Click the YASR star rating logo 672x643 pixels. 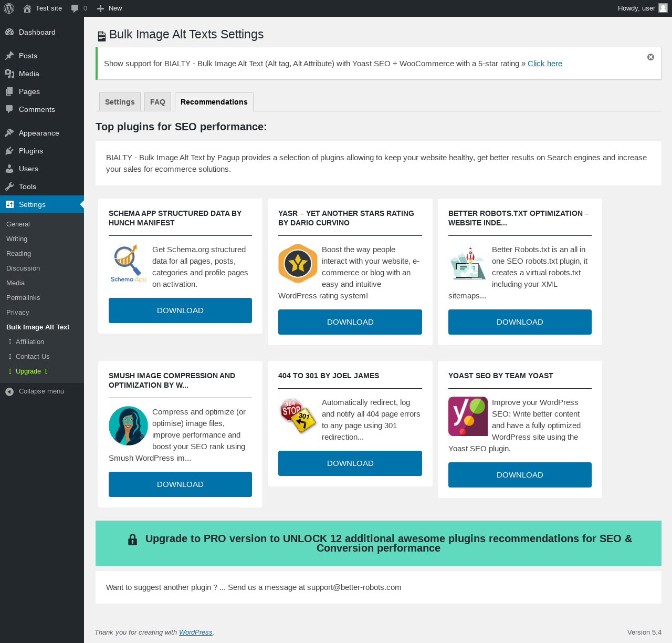point(298,264)
